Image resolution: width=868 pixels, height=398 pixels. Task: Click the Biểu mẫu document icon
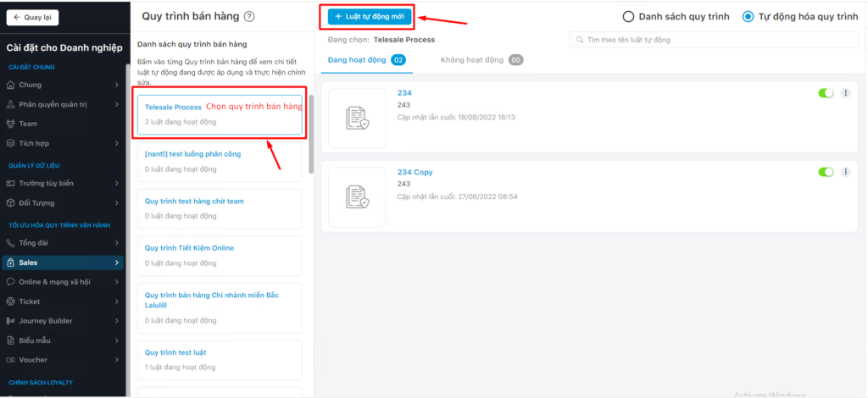10,340
